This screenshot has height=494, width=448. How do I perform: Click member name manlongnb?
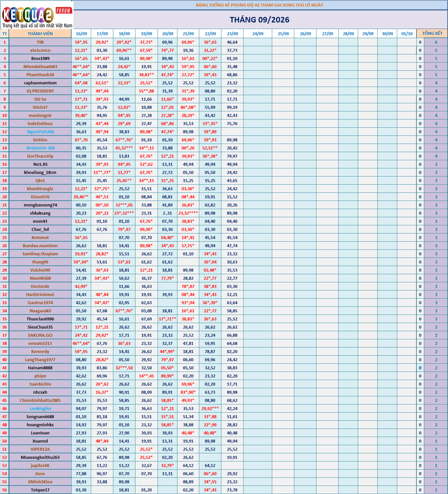coord(40,116)
